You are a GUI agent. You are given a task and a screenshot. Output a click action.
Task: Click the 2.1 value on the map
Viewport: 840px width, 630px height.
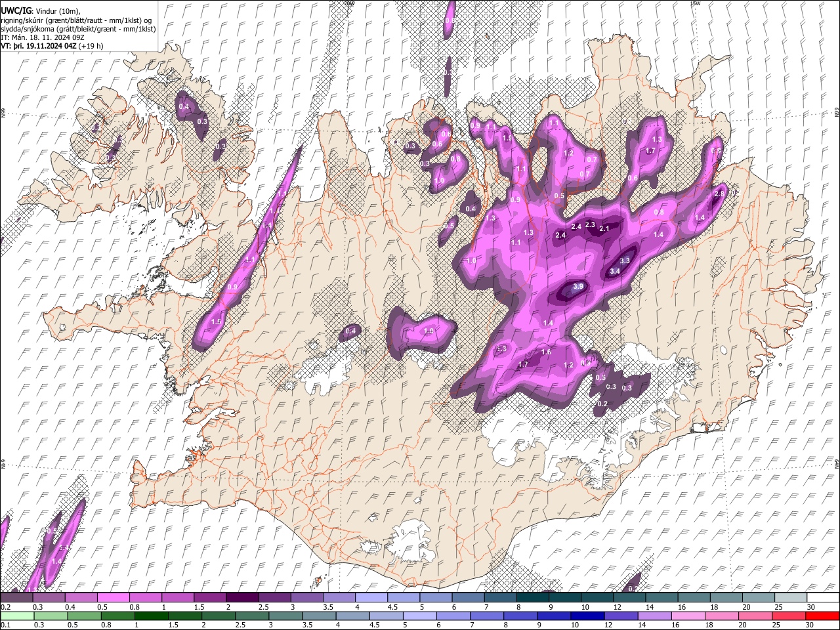click(604, 228)
